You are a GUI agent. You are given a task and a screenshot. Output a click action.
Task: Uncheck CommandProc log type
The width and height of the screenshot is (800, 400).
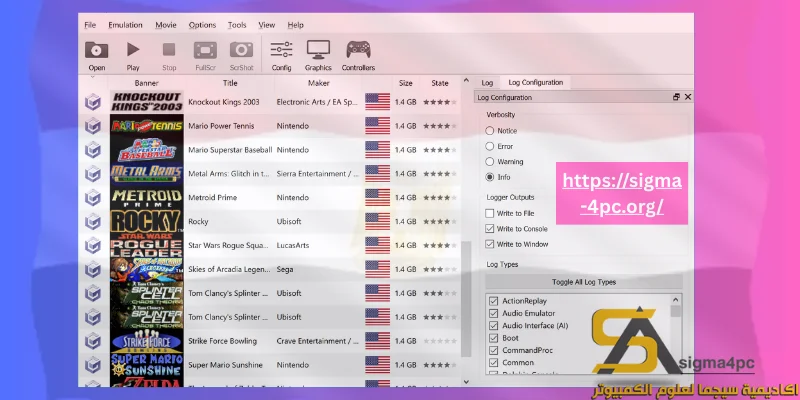click(493, 350)
